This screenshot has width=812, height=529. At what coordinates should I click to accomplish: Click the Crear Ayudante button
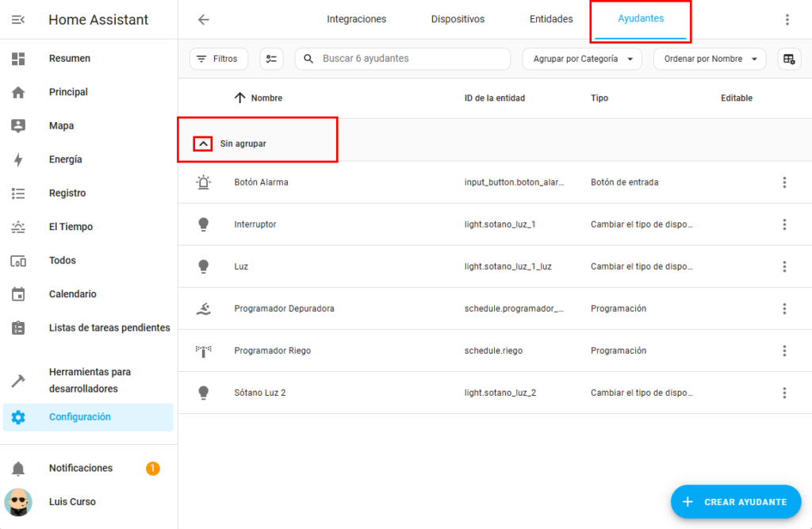(735, 501)
